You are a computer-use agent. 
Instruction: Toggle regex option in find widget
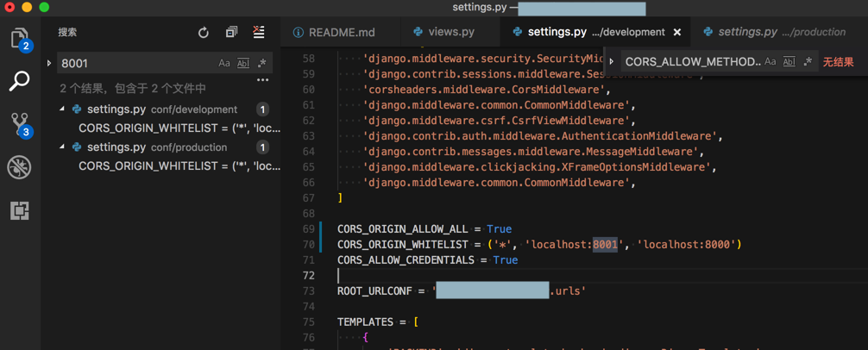pyautogui.click(x=808, y=62)
